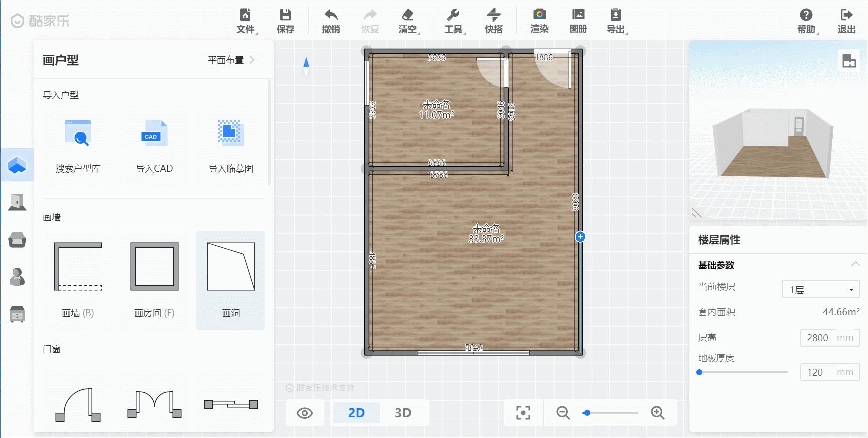Click the 1886 top wall dimension

tap(544, 57)
